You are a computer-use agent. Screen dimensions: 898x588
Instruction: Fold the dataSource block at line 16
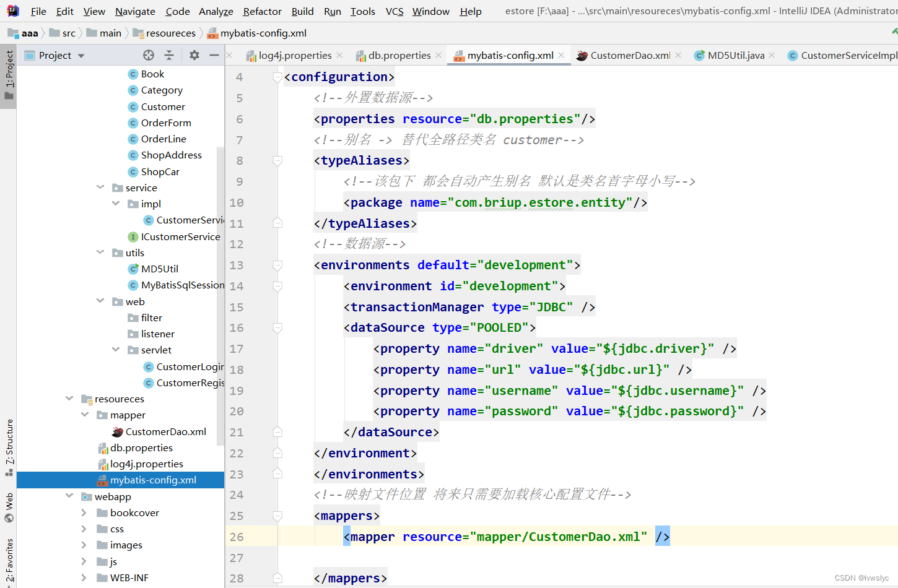[x=277, y=328]
